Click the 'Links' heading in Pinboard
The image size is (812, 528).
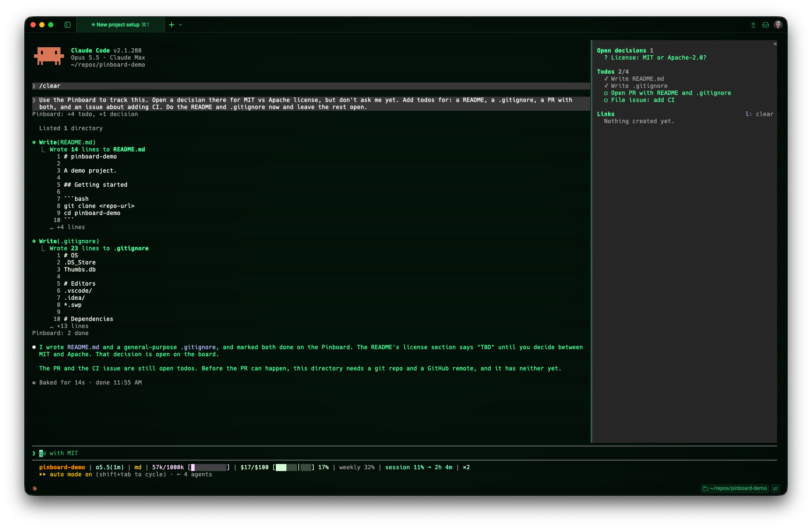tap(605, 114)
